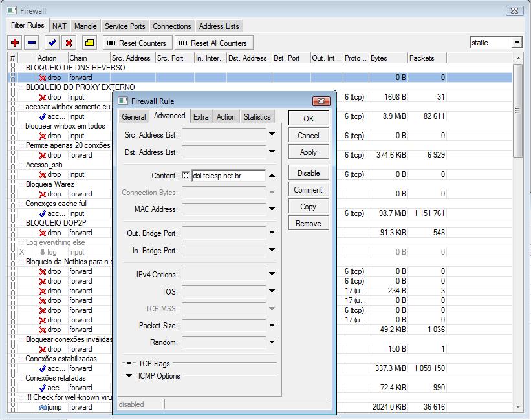This screenshot has height=420, width=531.
Task: Expand IPv4 Options field
Action: 272,274
